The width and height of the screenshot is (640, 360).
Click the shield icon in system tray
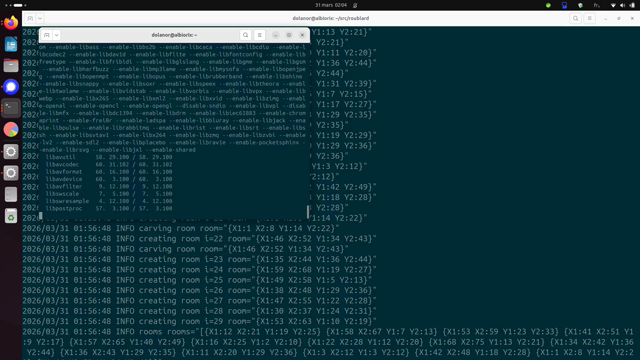coord(580,5)
